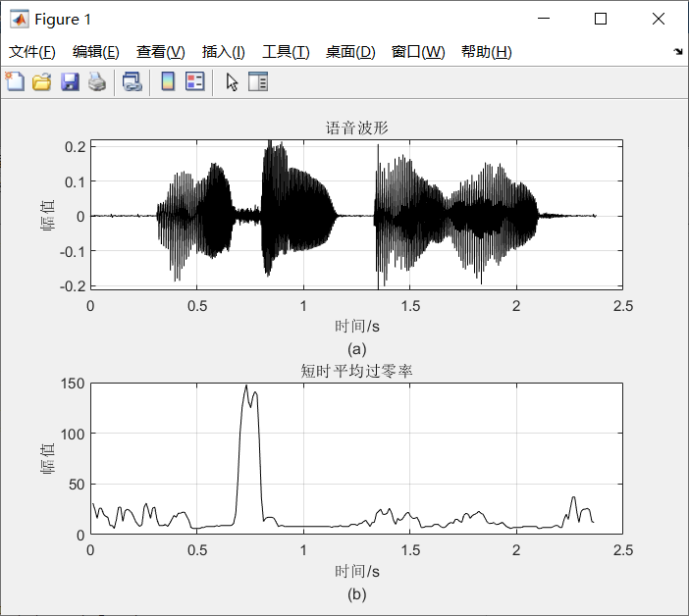Click the tall zero-crossing peak near 150

[x=246, y=386]
